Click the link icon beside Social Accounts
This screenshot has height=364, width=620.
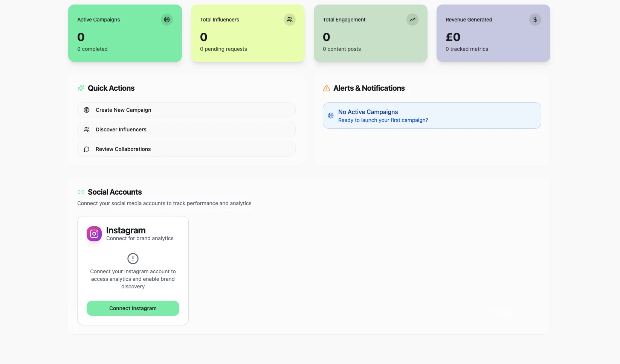[81, 192]
